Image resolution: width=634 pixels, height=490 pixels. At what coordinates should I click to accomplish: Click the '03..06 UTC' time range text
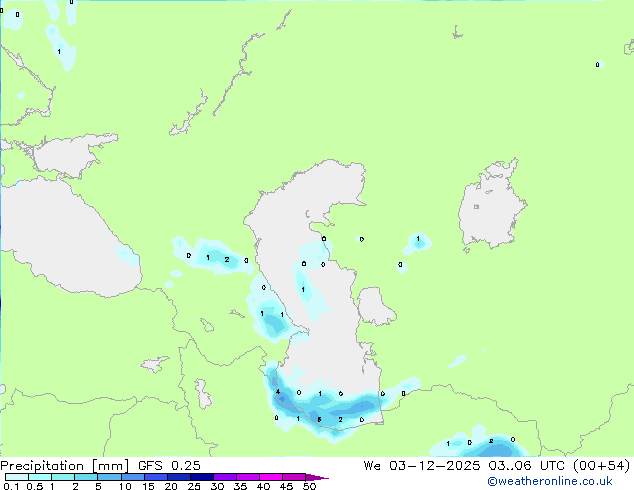(x=526, y=466)
